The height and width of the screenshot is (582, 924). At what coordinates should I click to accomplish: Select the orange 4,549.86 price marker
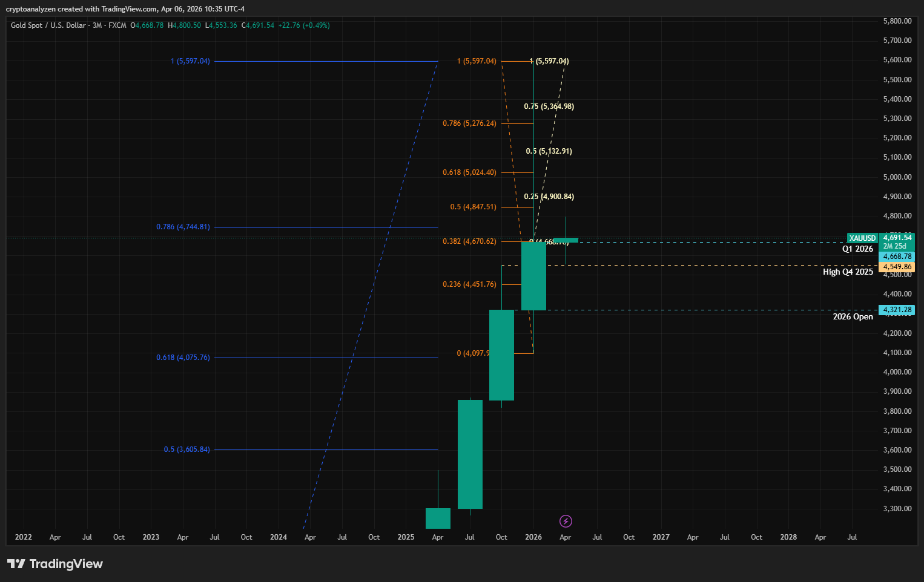click(x=897, y=266)
